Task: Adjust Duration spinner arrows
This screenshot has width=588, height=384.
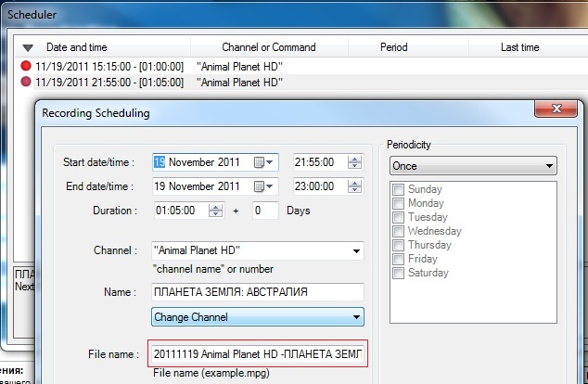Action: point(216,211)
